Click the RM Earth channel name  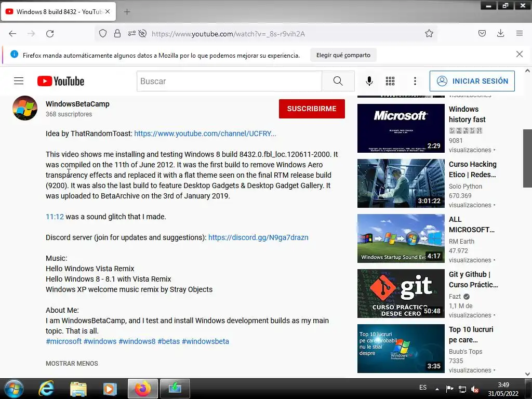(461, 241)
